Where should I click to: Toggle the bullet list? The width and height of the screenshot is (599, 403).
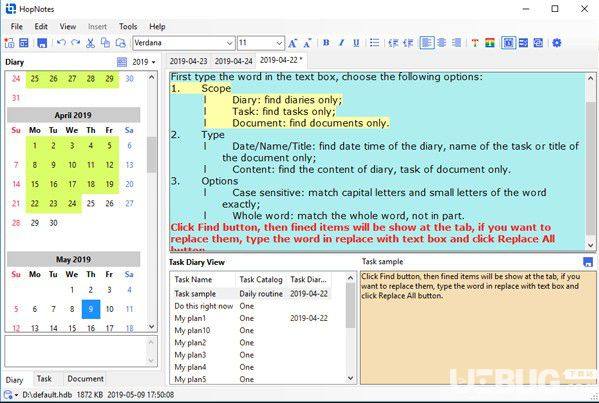(x=374, y=43)
